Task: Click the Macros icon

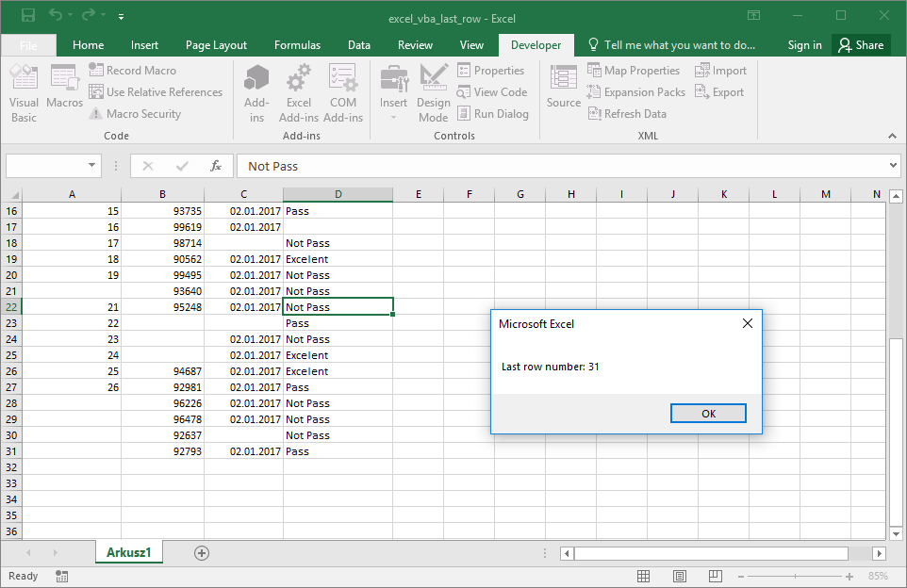Action: [63, 91]
